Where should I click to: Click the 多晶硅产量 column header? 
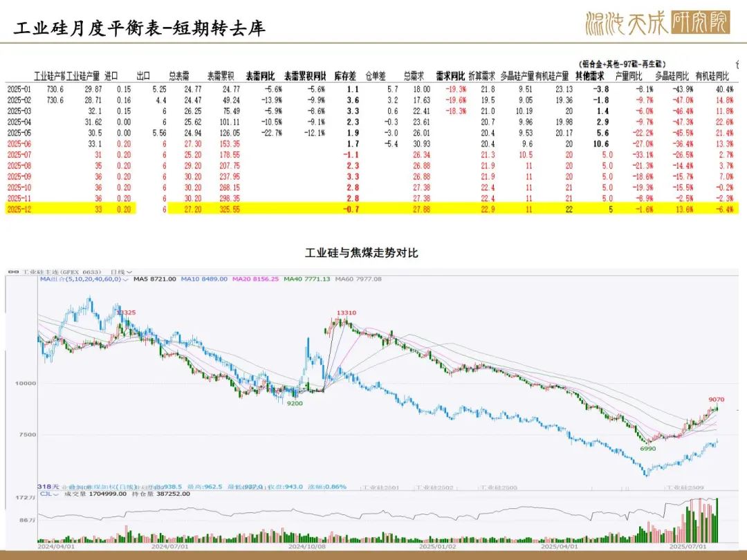click(x=517, y=76)
